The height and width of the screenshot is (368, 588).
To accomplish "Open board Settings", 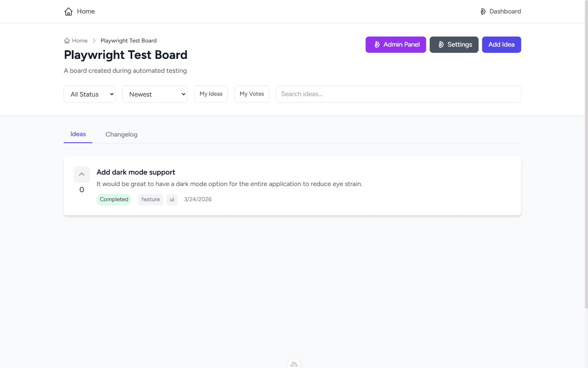I will pos(454,45).
